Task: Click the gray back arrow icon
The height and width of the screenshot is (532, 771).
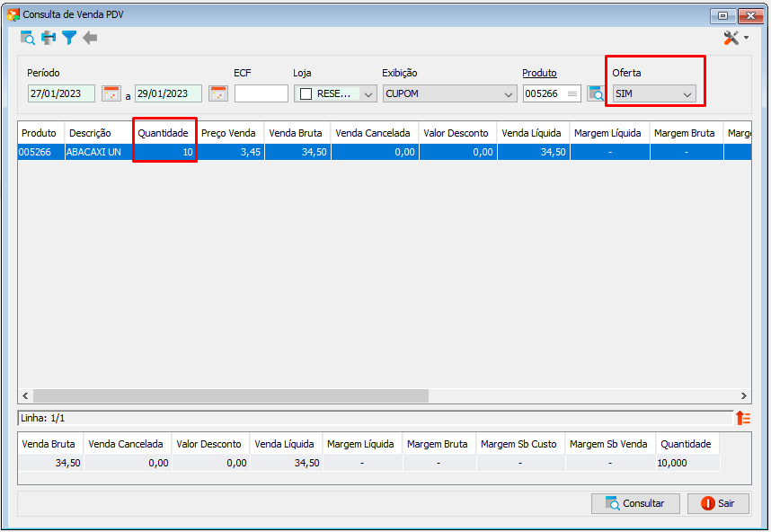Action: click(x=90, y=38)
